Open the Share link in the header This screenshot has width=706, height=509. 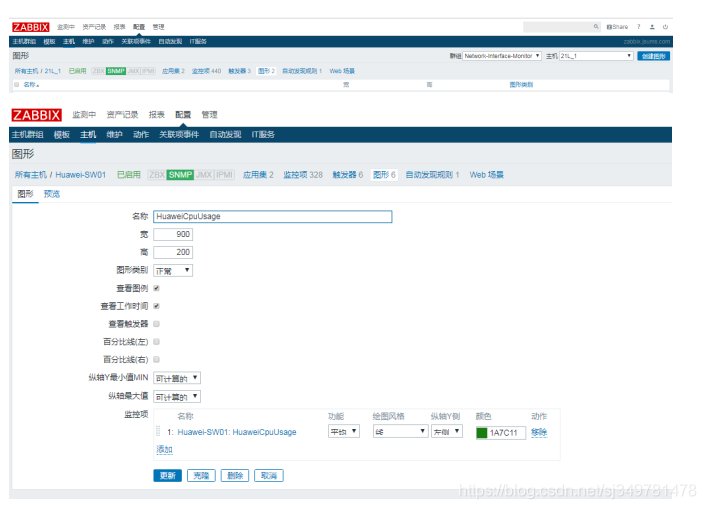(x=617, y=27)
